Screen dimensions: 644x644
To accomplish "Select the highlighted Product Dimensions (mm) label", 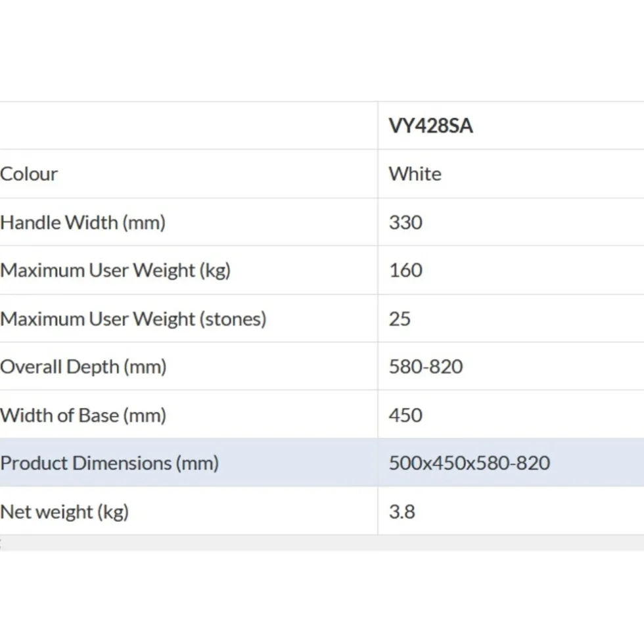I will click(109, 463).
